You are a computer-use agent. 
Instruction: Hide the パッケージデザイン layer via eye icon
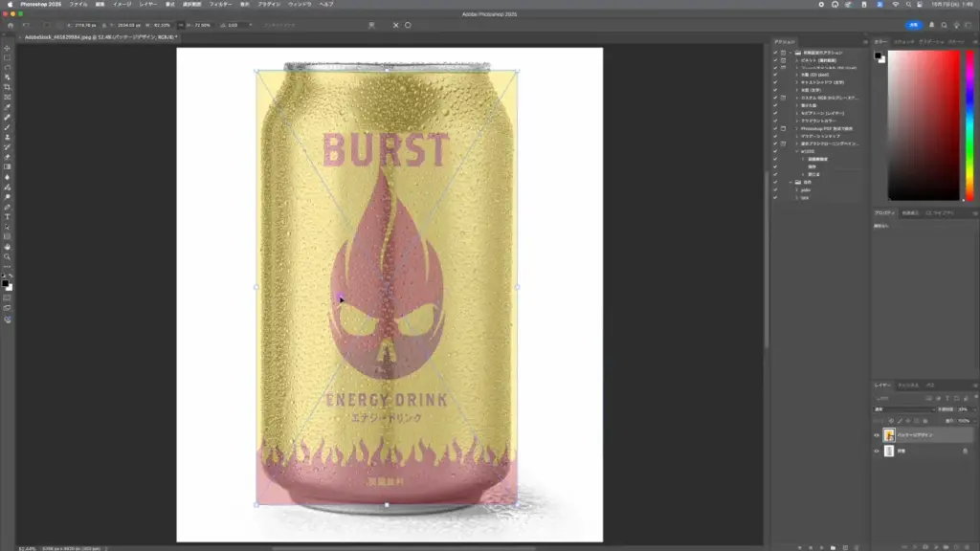click(877, 435)
